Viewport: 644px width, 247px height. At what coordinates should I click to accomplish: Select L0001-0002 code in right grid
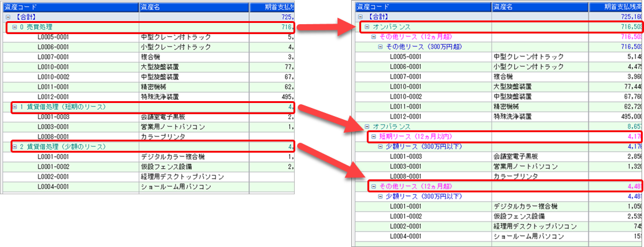[405, 217]
